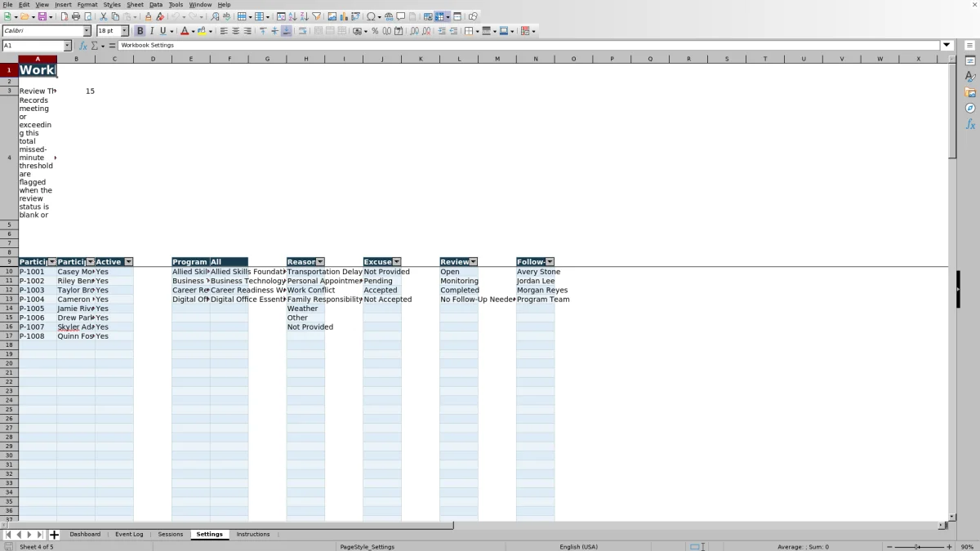
Task: Toggle Wrap Text button
Action: click(x=302, y=31)
